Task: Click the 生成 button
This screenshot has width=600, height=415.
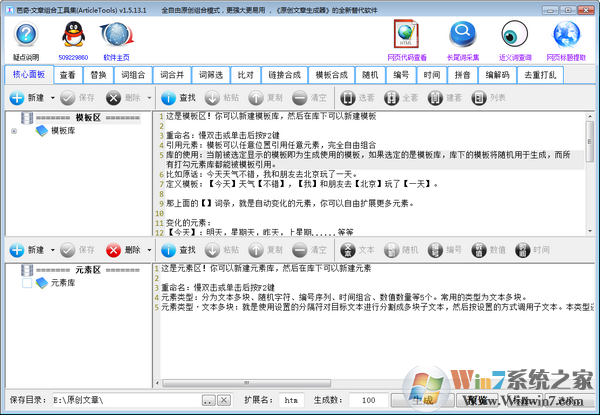Action: pyautogui.click(x=422, y=400)
